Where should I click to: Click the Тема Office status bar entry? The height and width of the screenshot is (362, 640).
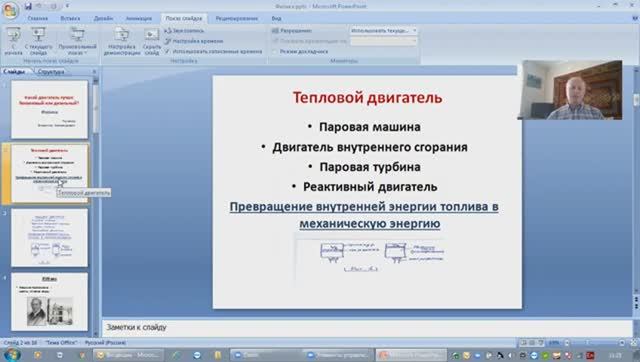coord(60,343)
